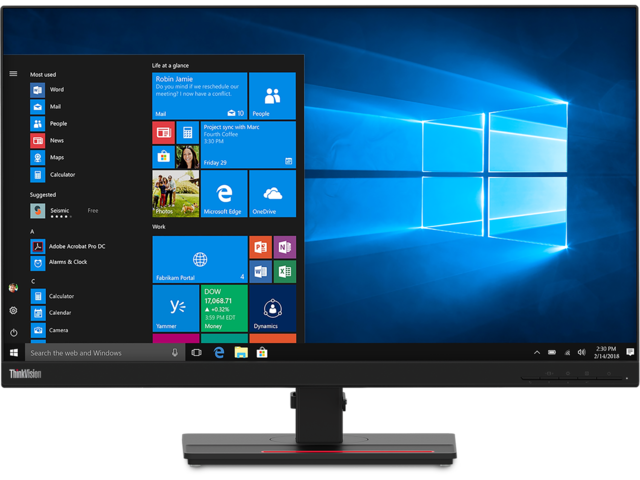
Task: Expand the hamburger menu in Start
Action: 13,73
